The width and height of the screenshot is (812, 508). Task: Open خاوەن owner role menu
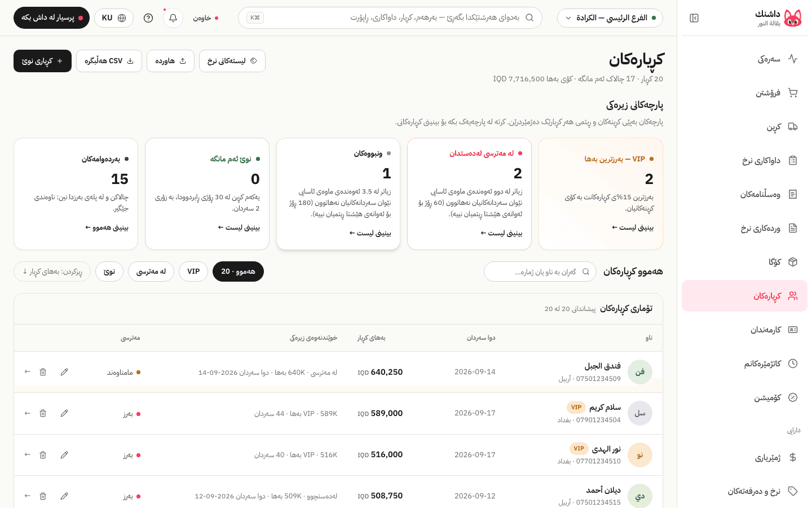(x=206, y=18)
